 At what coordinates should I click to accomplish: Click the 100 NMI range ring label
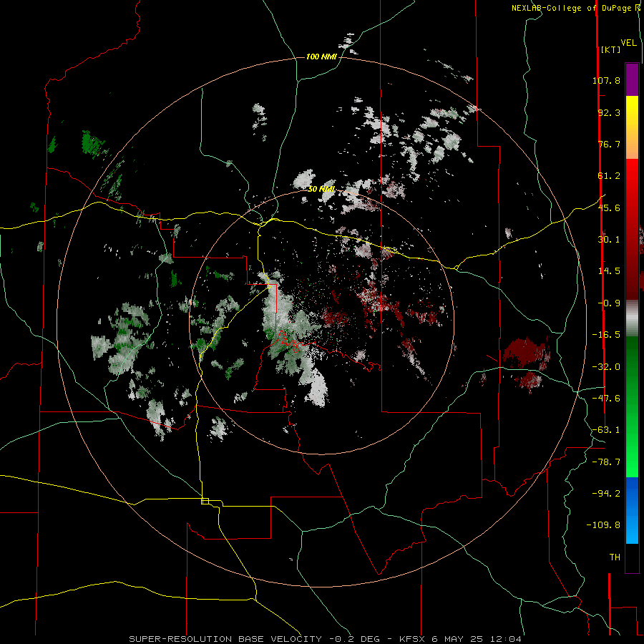pos(321,57)
